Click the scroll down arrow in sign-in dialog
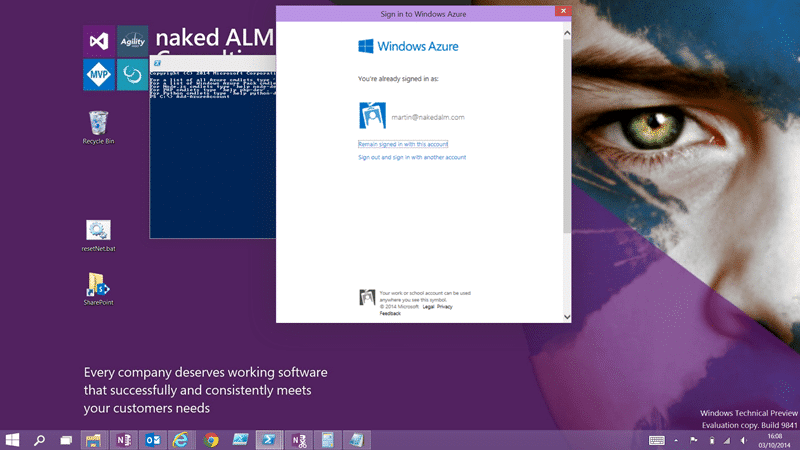Image resolution: width=800 pixels, height=450 pixels. click(x=567, y=317)
